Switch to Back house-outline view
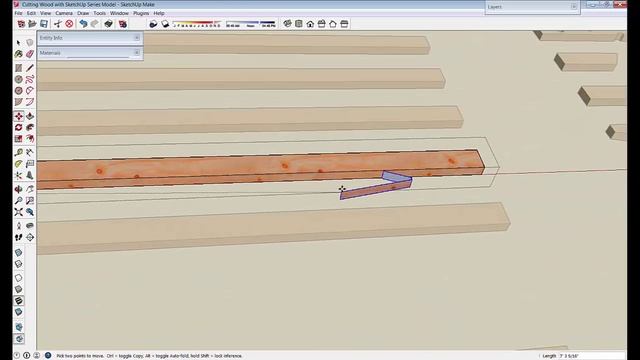Image resolution: width=640 pixels, height=360 pixels. pos(333,24)
